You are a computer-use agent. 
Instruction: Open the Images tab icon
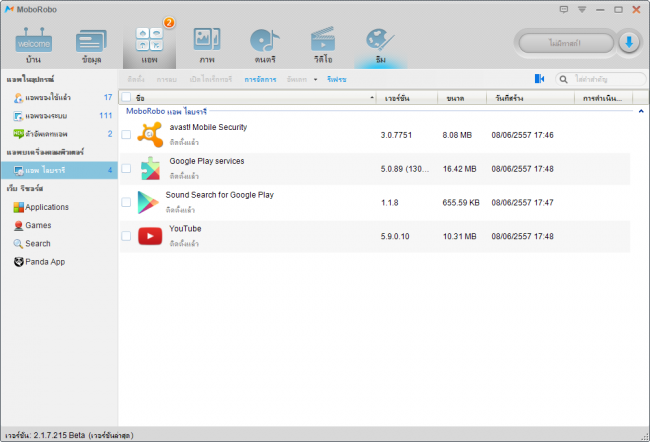pyautogui.click(x=207, y=40)
